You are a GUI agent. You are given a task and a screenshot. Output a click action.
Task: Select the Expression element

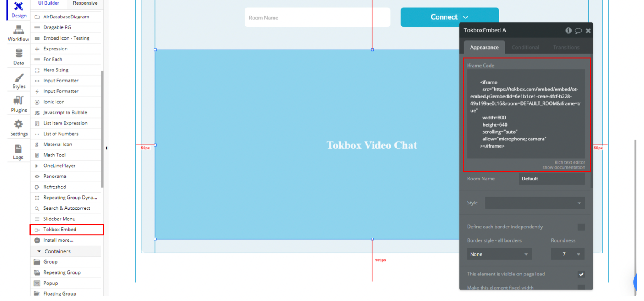(67, 49)
